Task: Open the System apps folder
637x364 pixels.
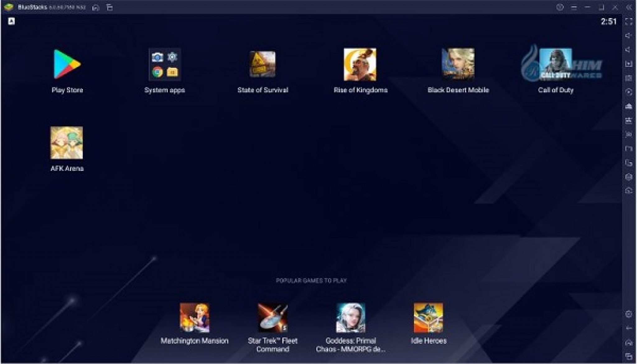Action: tap(165, 64)
